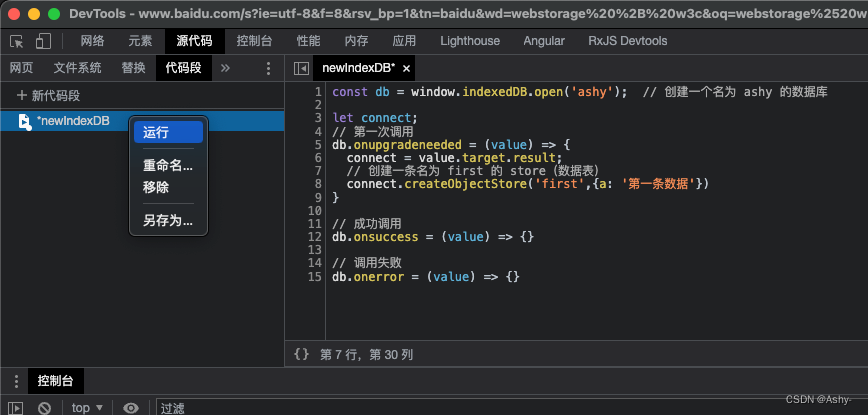The width and height of the screenshot is (868, 415).
Task: Open the sidebar three-dot options menu
Action: (268, 68)
